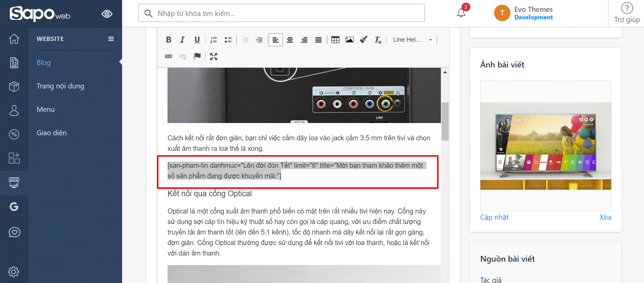
Task: Insert a hyperlink
Action: (x=169, y=56)
